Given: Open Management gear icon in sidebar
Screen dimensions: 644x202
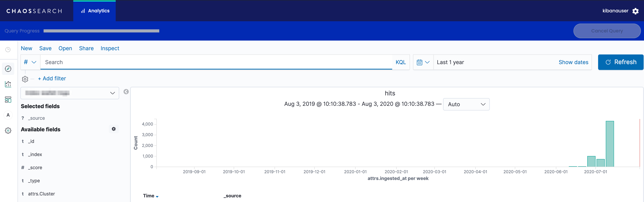Looking at the screenshot, I should pos(8,130).
